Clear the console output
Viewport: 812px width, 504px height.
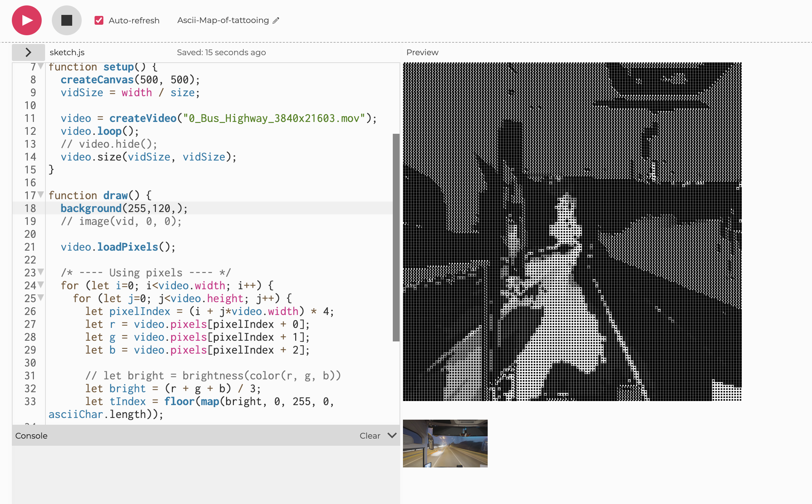[370, 436]
